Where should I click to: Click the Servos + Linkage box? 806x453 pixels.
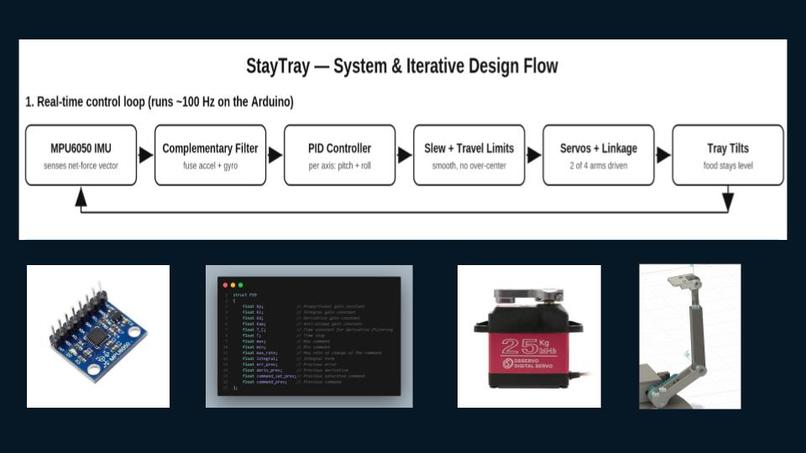598,155
